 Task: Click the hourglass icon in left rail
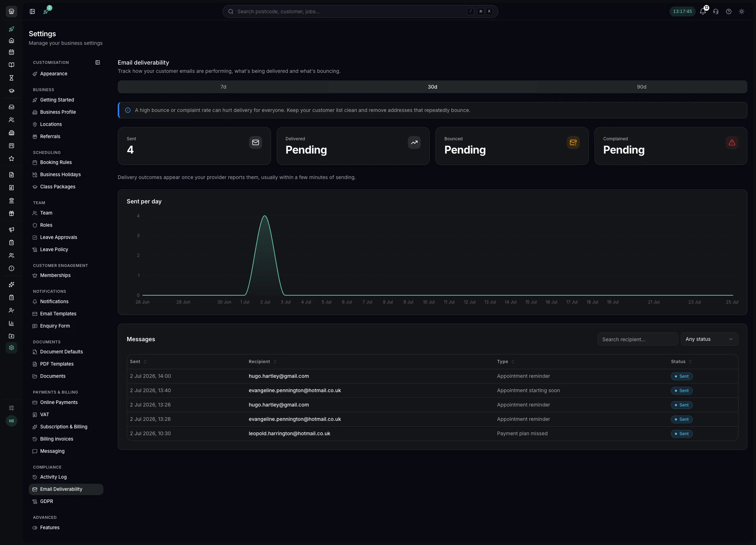(x=11, y=78)
